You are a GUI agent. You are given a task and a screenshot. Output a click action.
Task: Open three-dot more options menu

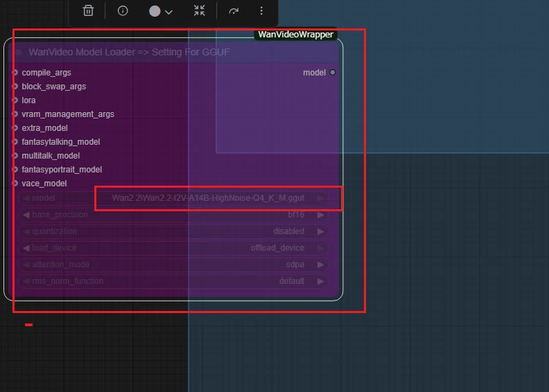261,11
